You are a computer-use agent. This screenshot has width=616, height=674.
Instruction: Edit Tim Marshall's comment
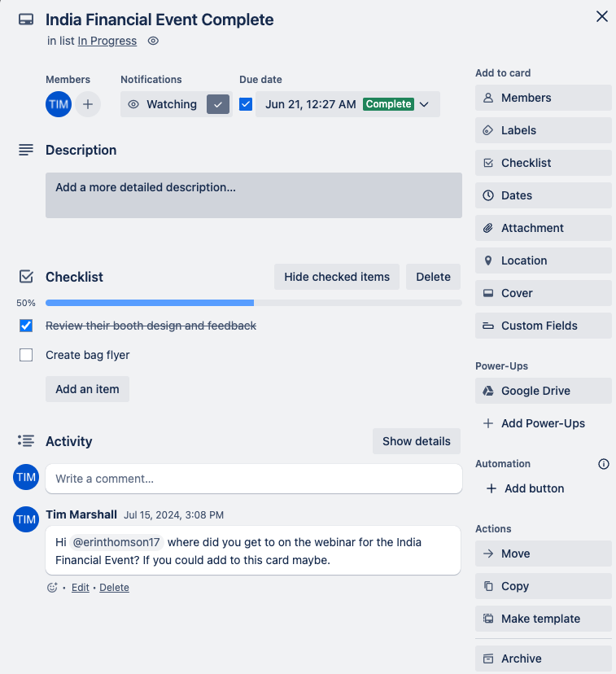click(80, 587)
